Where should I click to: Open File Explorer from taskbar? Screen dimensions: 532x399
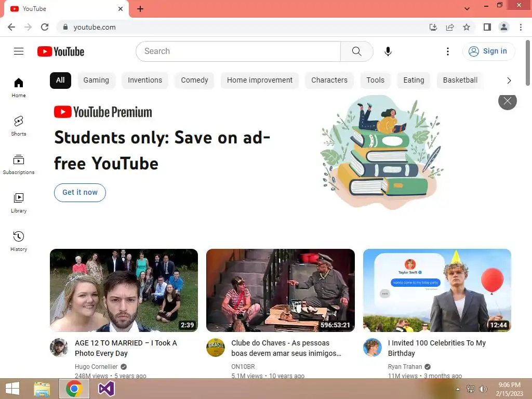[x=42, y=389]
